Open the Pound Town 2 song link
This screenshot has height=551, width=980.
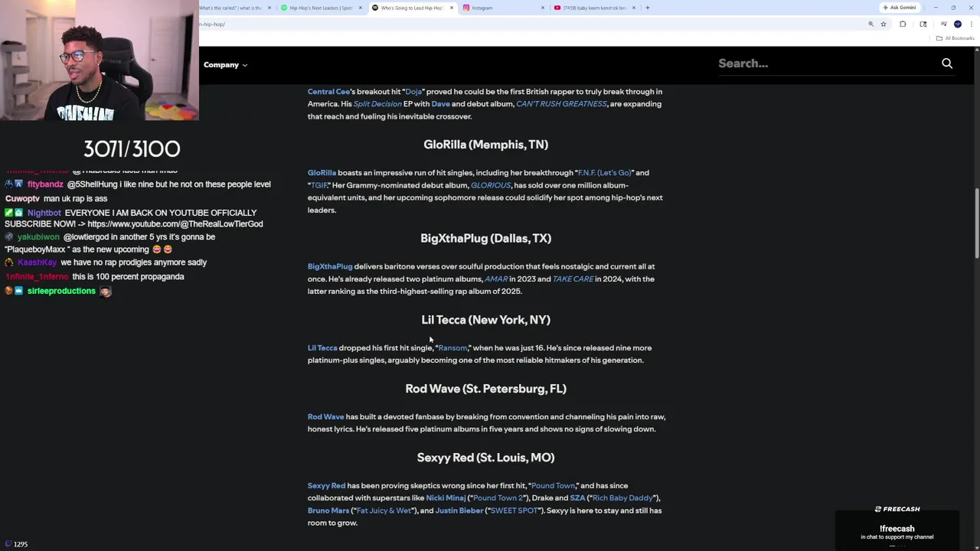pyautogui.click(x=498, y=498)
